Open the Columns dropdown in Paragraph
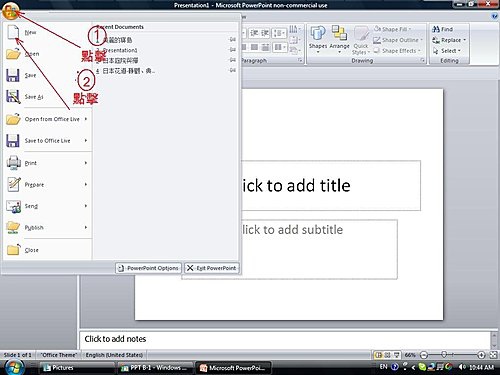500x375 pixels. [279, 47]
